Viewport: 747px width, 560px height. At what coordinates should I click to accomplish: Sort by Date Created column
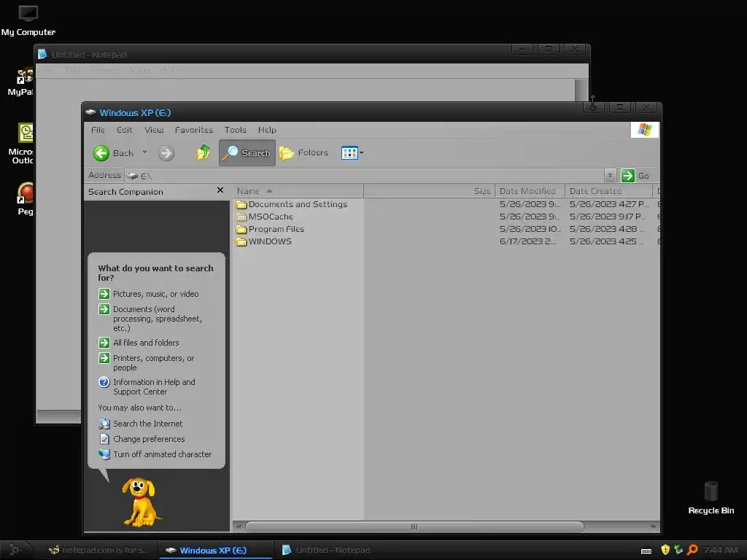608,191
